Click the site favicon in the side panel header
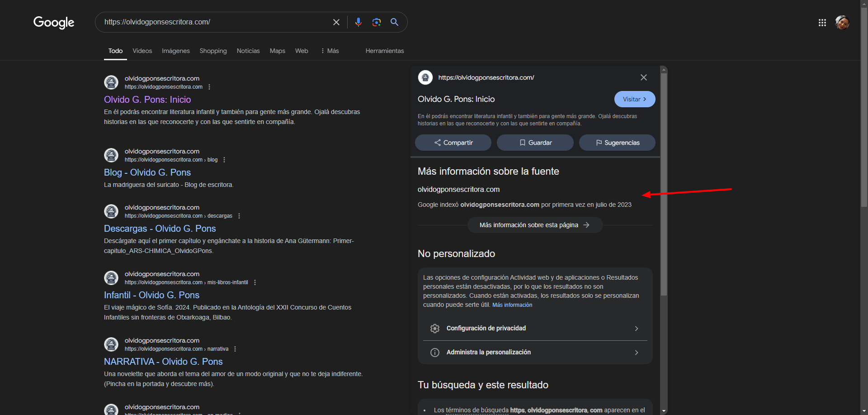This screenshot has height=415, width=868. coord(425,77)
